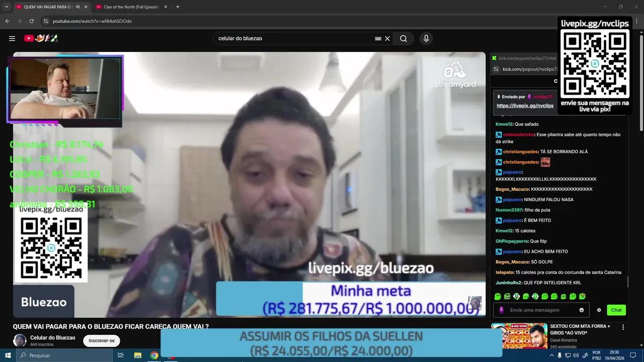Close the 'Clan of the North' tab
The image size is (644, 362).
tap(166, 7)
